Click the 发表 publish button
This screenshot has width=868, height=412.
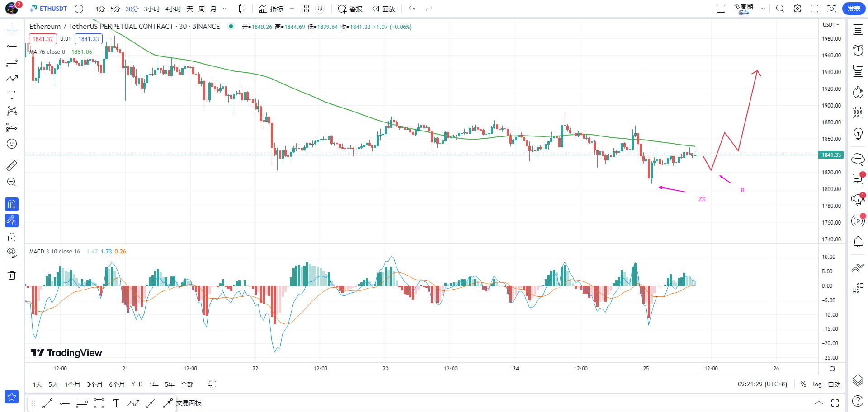[854, 9]
